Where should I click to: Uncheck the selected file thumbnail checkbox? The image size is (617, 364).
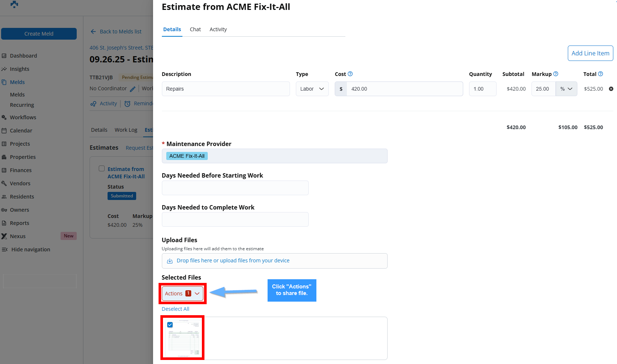170,325
